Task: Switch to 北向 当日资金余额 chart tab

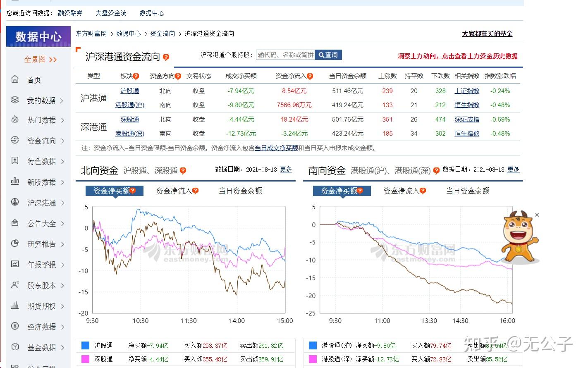Action: tap(240, 191)
